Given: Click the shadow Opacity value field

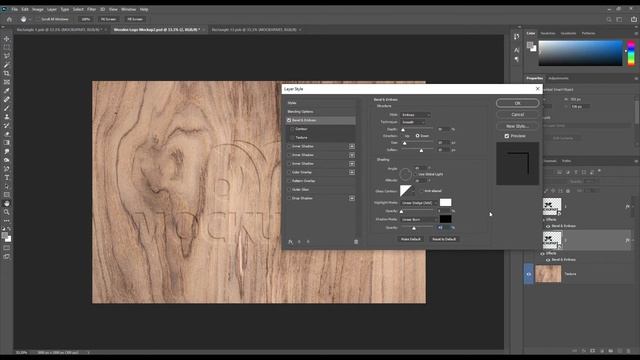Looking at the screenshot, I should [x=443, y=228].
